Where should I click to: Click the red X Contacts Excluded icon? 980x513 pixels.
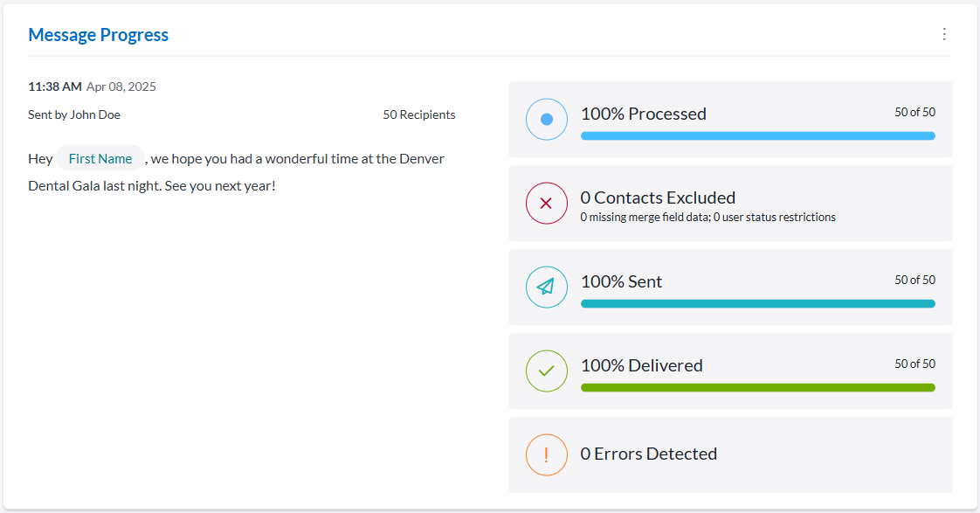coord(547,204)
